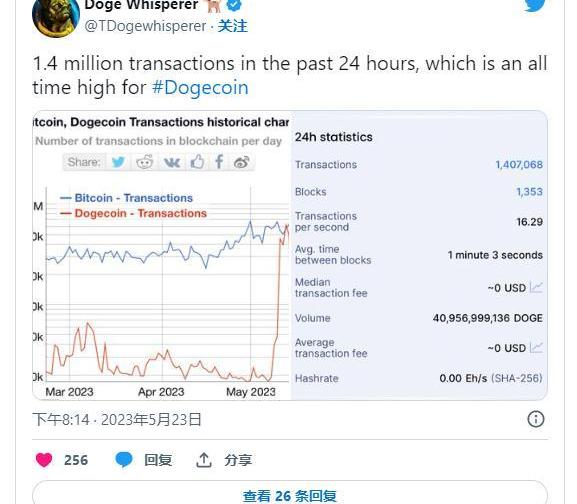Click the blue verified badge
The image size is (577, 504).
tap(233, 5)
